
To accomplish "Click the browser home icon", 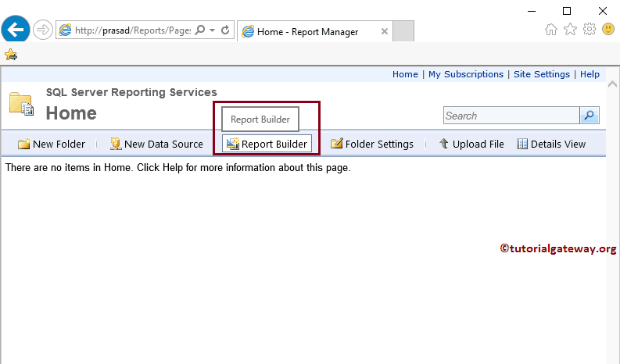I will tap(550, 29).
